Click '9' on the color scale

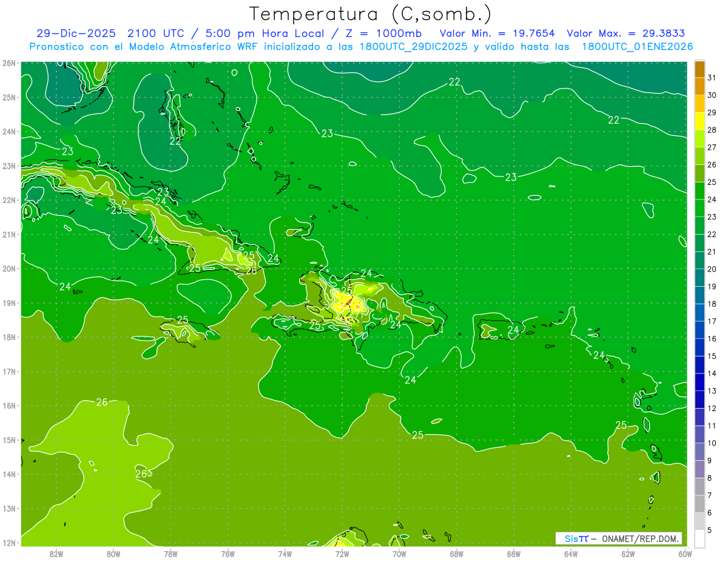(x=710, y=460)
